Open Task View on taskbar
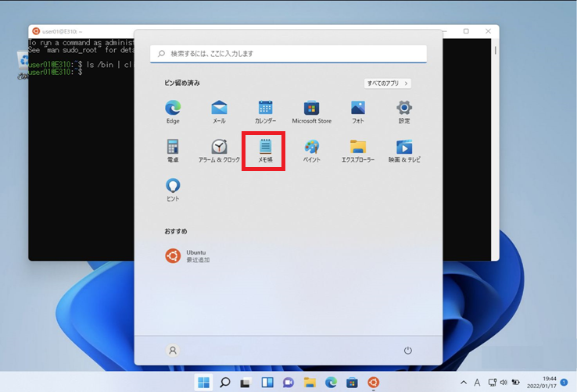Screen dimensions: 577x392 (x=245, y=383)
